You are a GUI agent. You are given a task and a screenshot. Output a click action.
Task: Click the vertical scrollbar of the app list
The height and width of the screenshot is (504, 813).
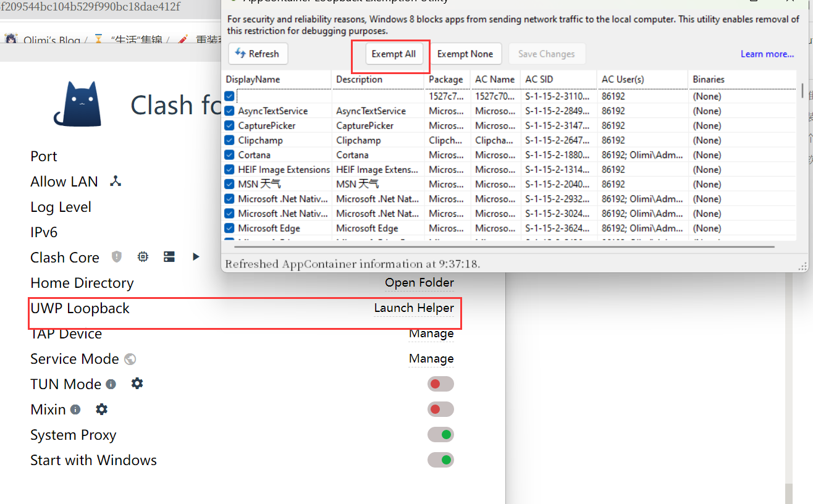[802, 91]
